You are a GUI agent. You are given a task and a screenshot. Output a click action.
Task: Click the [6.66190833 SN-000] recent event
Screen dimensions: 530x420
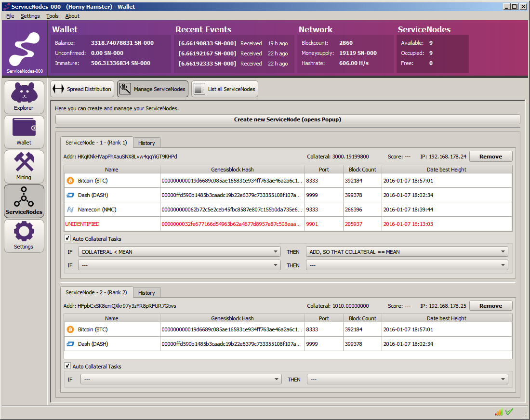[x=207, y=43]
